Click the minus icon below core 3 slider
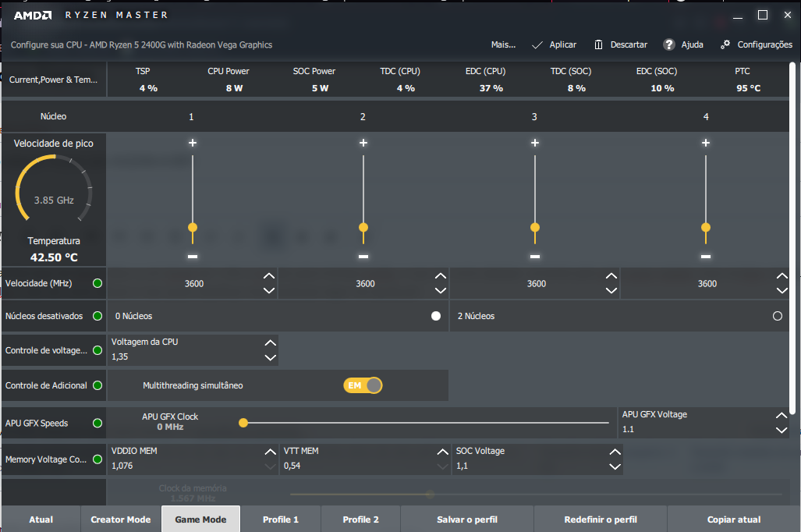Image resolution: width=801 pixels, height=532 pixels. (535, 257)
